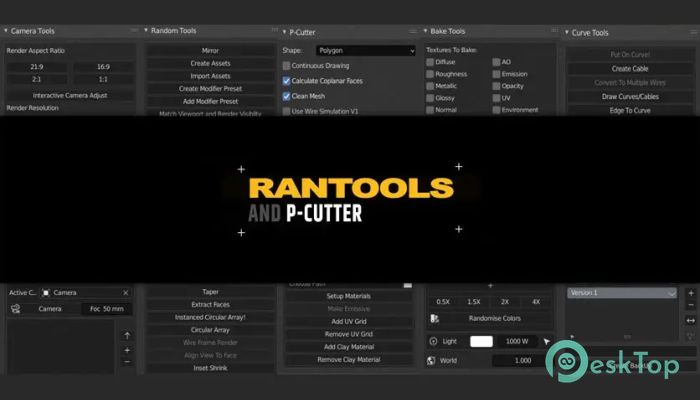Select 0.5X resolution multiplier

443,302
